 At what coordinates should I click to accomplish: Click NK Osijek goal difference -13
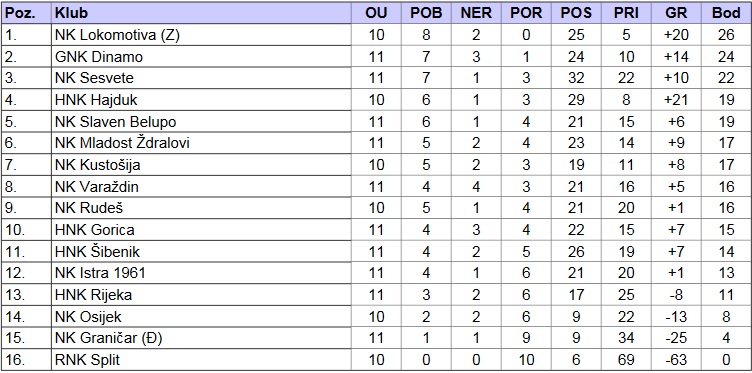[x=676, y=316]
